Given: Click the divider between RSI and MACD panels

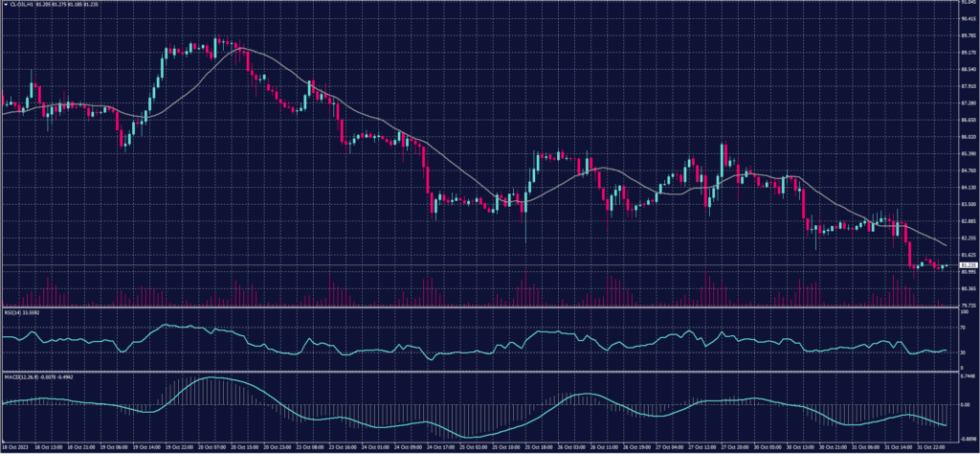Looking at the screenshot, I should point(479,371).
